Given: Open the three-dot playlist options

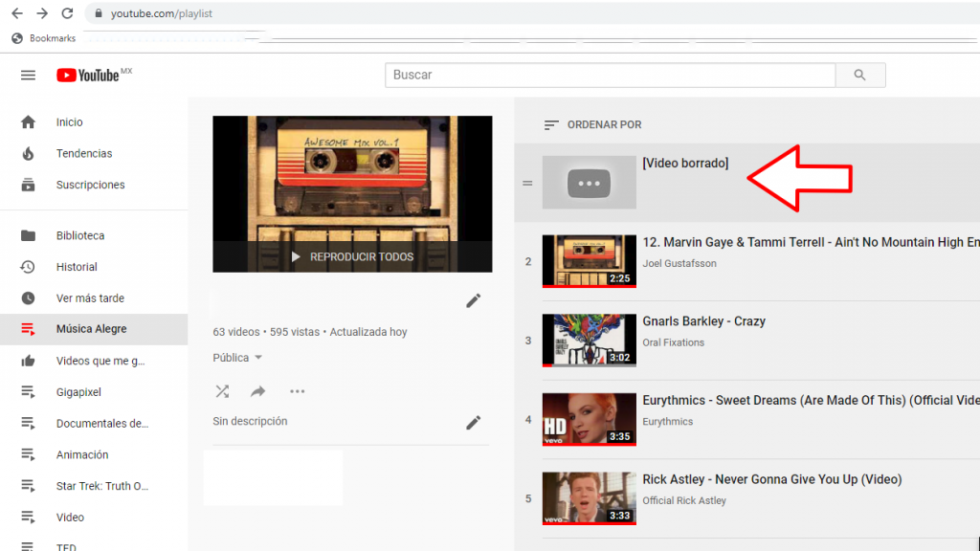Looking at the screenshot, I should coord(297,391).
